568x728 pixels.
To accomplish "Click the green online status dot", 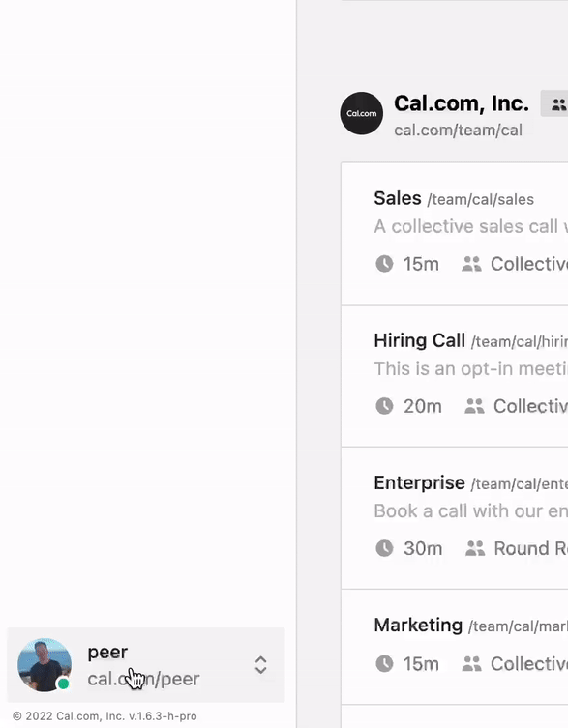I will pyautogui.click(x=64, y=684).
